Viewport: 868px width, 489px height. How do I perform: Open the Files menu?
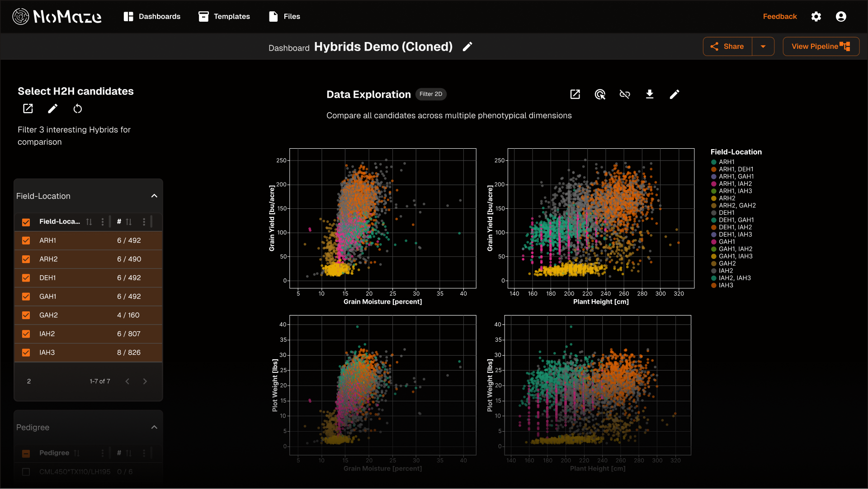pos(284,16)
